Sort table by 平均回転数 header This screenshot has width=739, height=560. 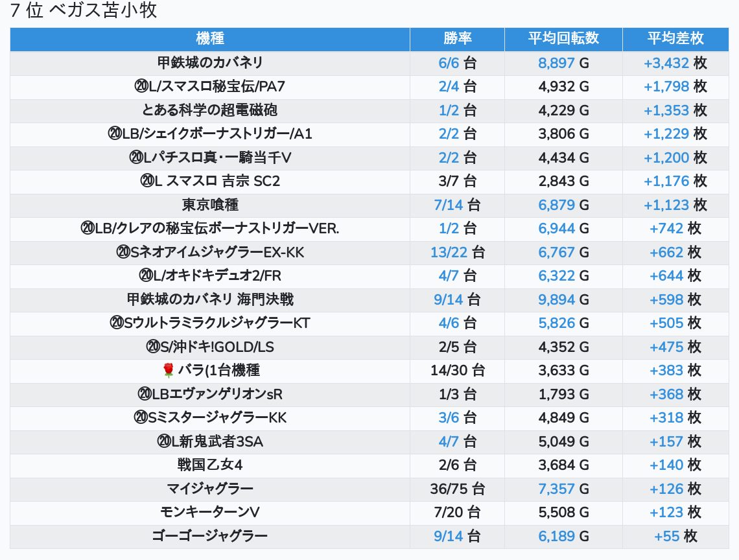(x=563, y=38)
